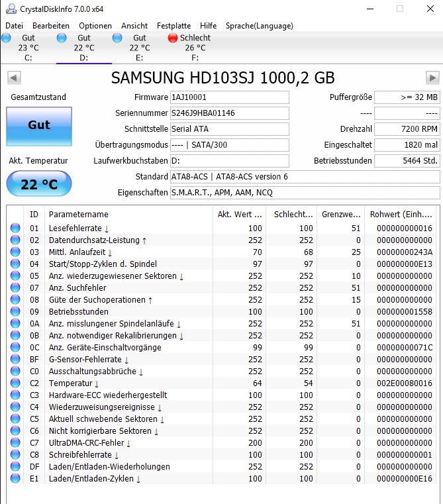Image resolution: width=443 pixels, height=504 pixels.
Task: Click status orb for Datendurchsatz-Leistung row
Action: pyautogui.click(x=15, y=240)
